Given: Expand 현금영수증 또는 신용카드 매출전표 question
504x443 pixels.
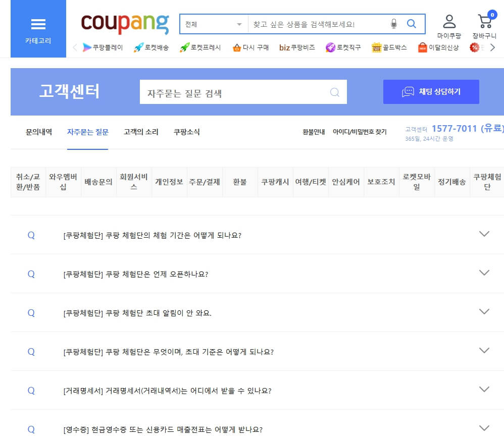Looking at the screenshot, I should point(257,429).
